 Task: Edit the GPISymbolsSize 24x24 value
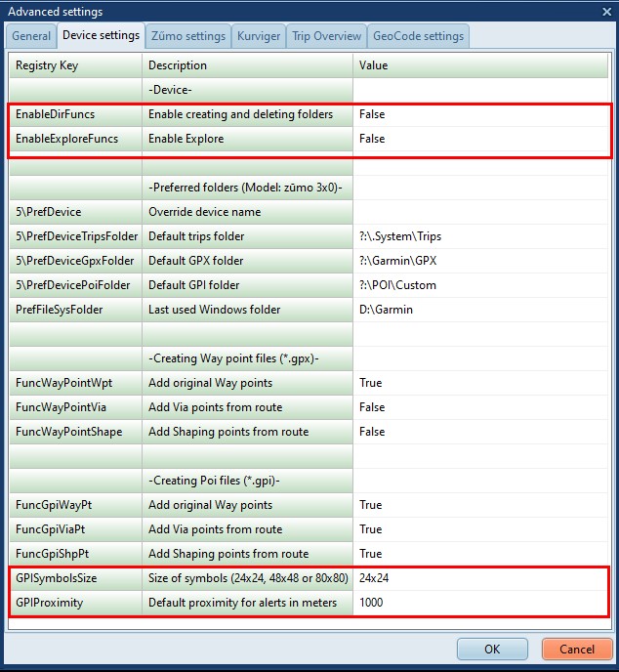click(x=480, y=578)
